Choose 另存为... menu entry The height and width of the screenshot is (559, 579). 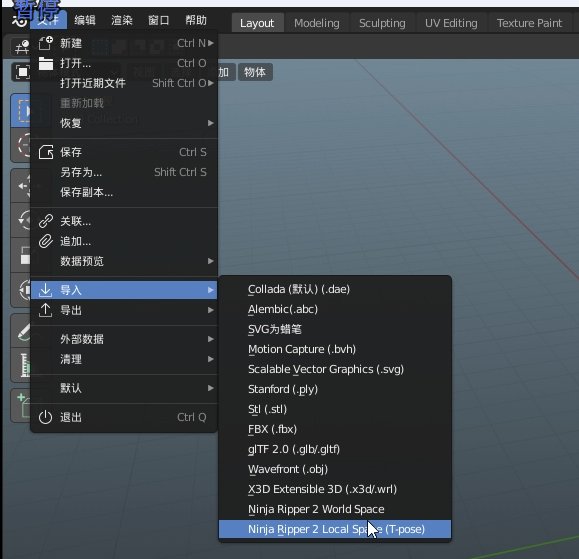(124, 172)
